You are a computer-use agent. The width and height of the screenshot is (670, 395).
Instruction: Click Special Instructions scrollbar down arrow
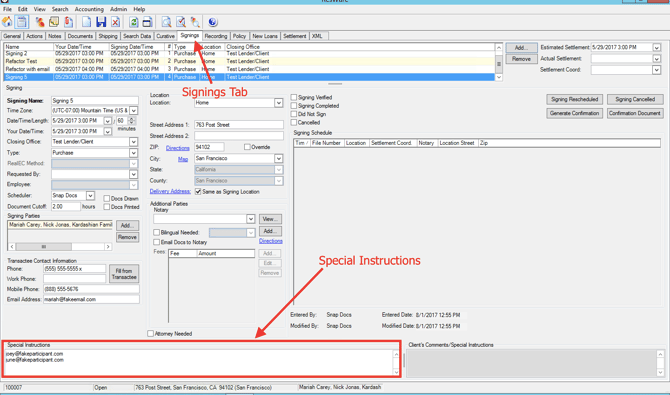click(396, 372)
